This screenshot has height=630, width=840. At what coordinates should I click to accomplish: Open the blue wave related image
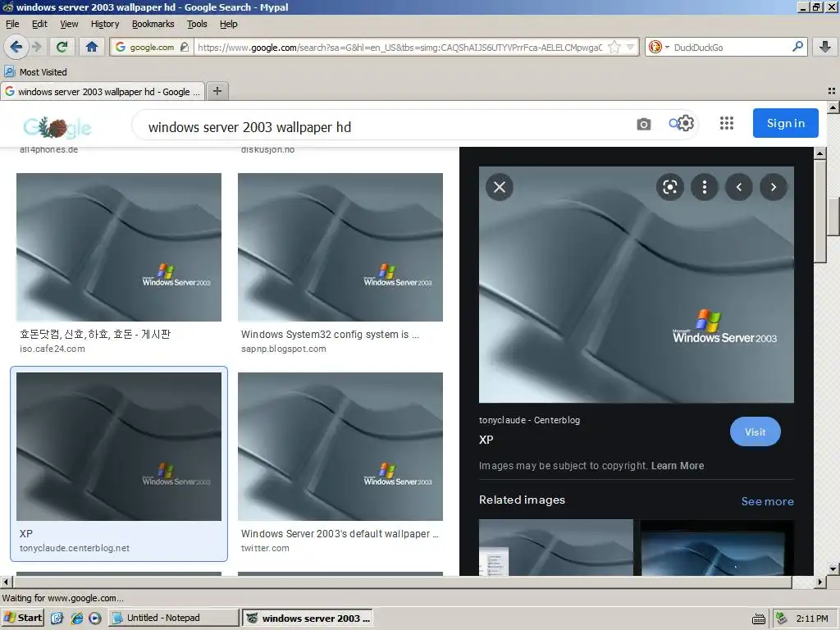(717, 547)
